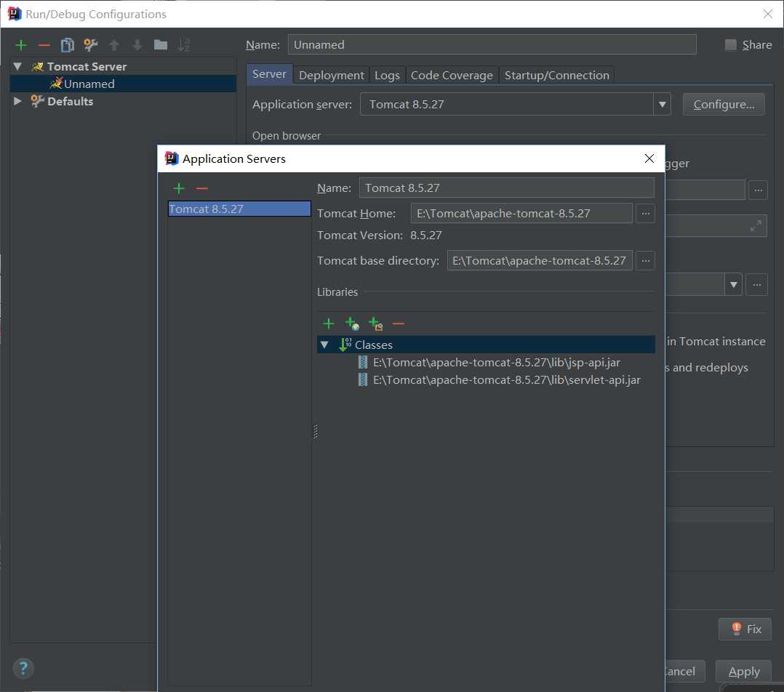Open the partially hidden dropdown arrow behind dialog
This screenshot has height=692, width=784.
coord(733,285)
